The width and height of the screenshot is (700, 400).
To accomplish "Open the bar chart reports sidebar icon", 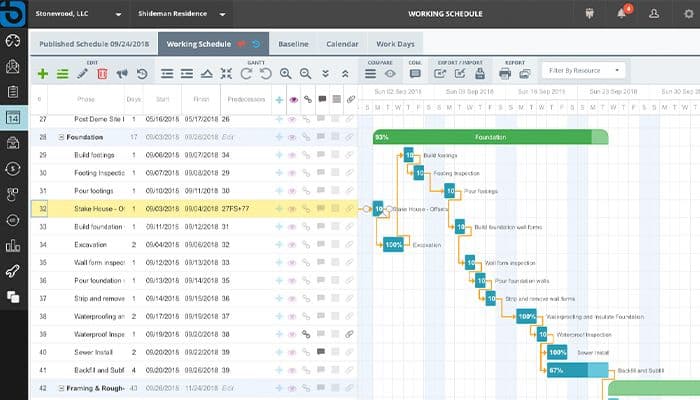I will [13, 245].
